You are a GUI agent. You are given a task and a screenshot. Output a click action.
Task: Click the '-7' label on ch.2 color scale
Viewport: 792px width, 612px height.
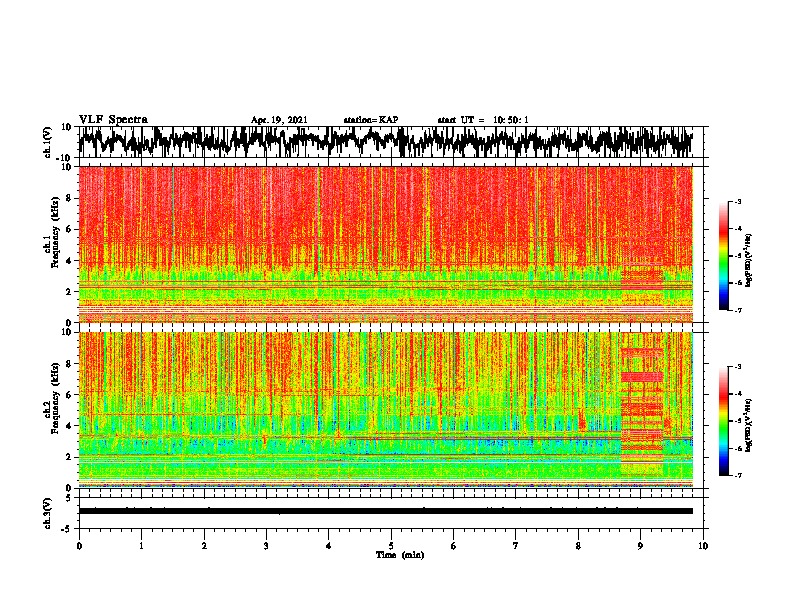(737, 475)
